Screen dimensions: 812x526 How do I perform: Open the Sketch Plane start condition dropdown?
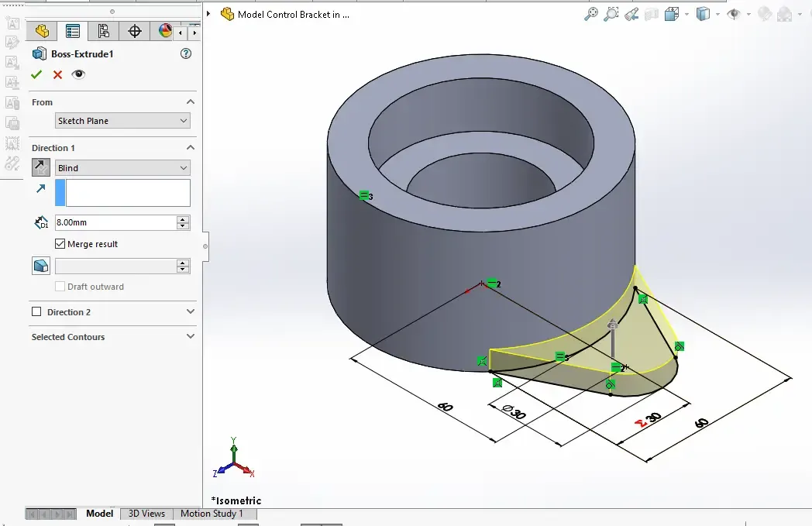(122, 121)
